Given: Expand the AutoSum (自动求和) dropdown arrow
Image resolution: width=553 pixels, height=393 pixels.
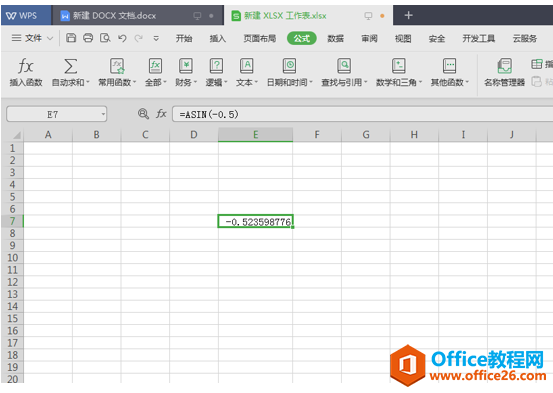Looking at the screenshot, I should click(88, 82).
